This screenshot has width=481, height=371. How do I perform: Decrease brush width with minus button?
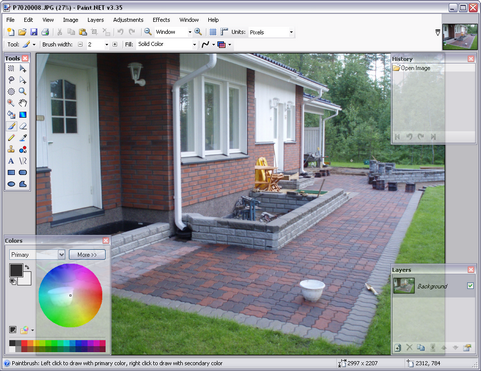[x=80, y=44]
